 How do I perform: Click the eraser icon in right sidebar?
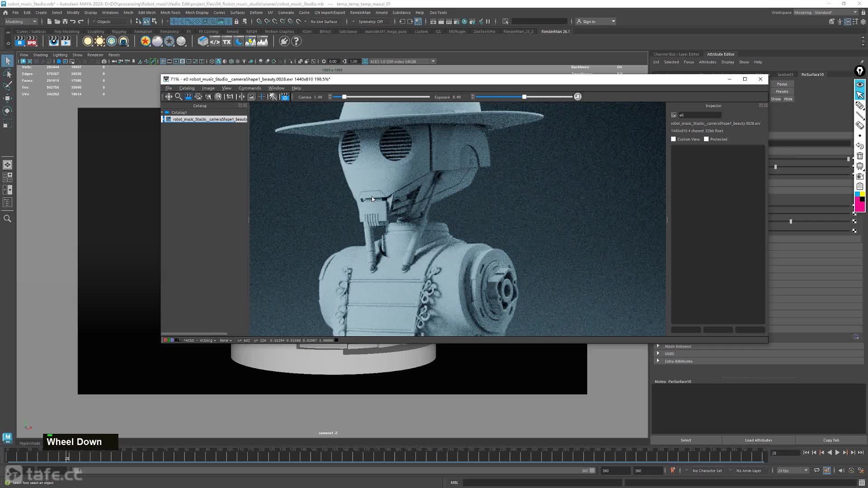860,126
